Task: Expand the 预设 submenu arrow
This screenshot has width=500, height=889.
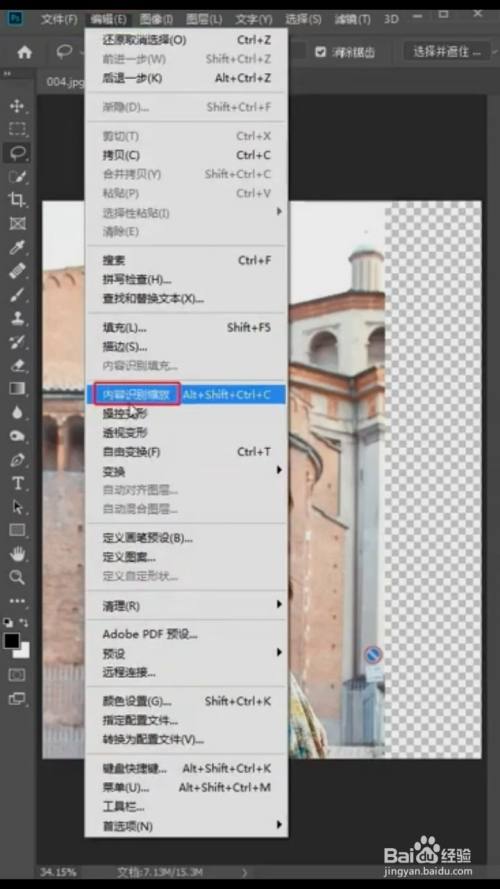Action: click(x=278, y=653)
